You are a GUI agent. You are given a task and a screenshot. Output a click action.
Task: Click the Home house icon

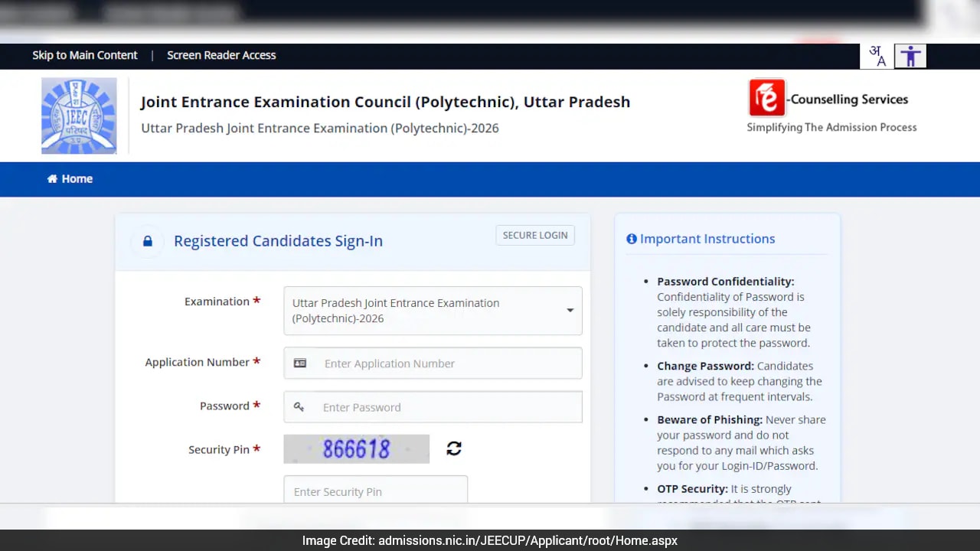(52, 178)
